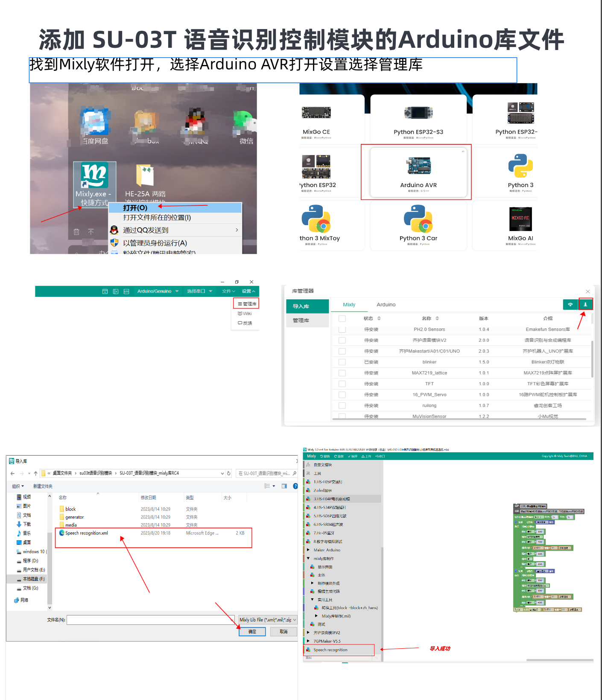Select 导入库 in library manager sidebar
Screen dimensions: 602x700
pyautogui.click(x=307, y=306)
